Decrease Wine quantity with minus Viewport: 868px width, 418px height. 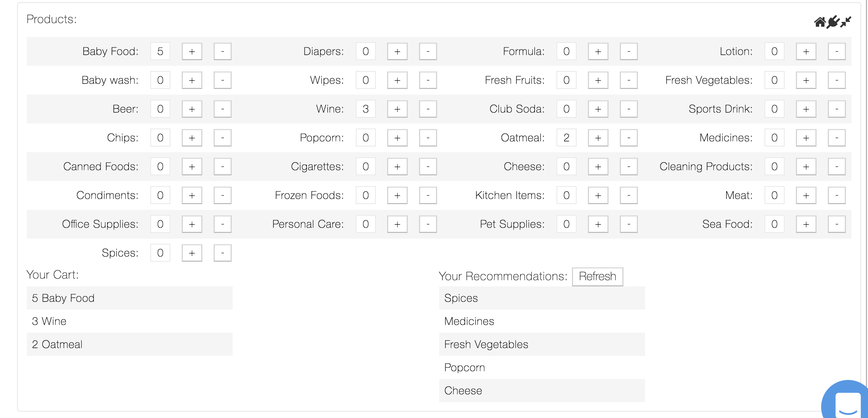[428, 109]
